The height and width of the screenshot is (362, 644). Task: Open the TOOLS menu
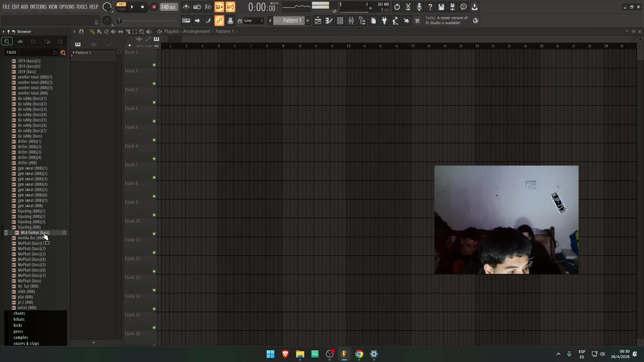(82, 7)
